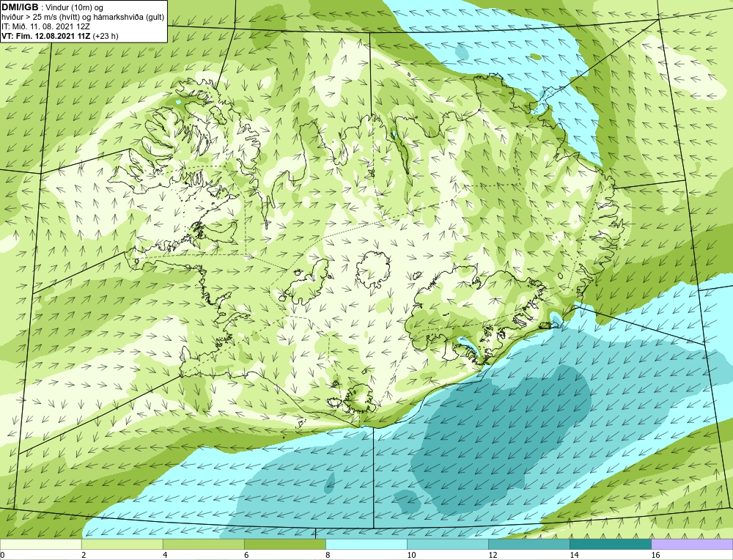Click the legend label '10'
The height and width of the screenshot is (560, 733).
pos(411,555)
